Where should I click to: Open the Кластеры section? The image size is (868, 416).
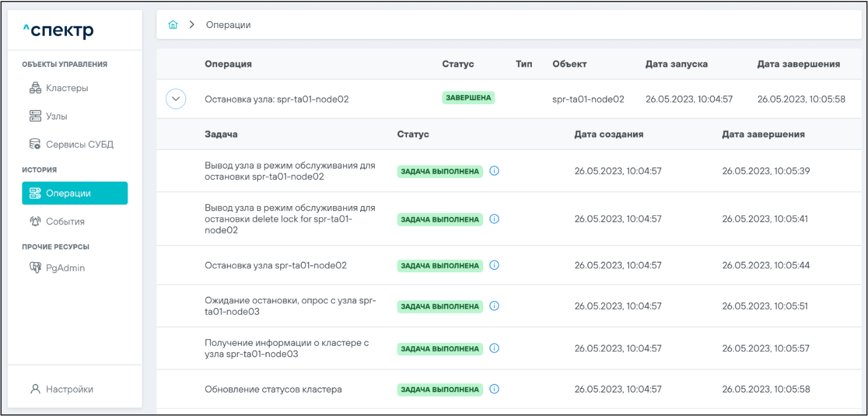[66, 88]
